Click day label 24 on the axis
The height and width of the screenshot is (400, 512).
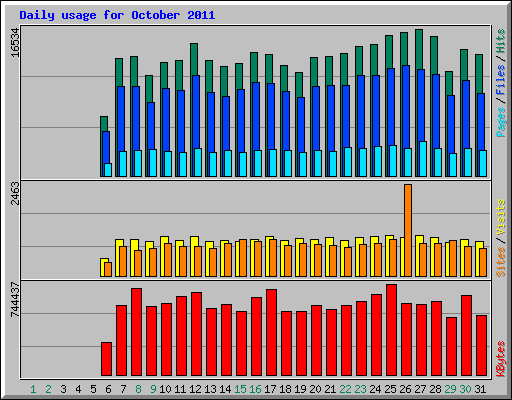click(x=375, y=389)
